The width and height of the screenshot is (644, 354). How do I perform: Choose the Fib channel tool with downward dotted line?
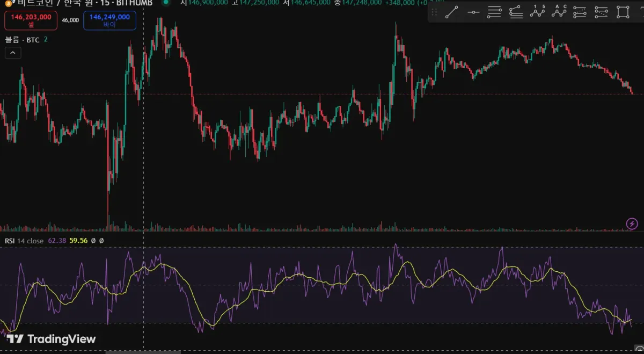[x=601, y=12]
